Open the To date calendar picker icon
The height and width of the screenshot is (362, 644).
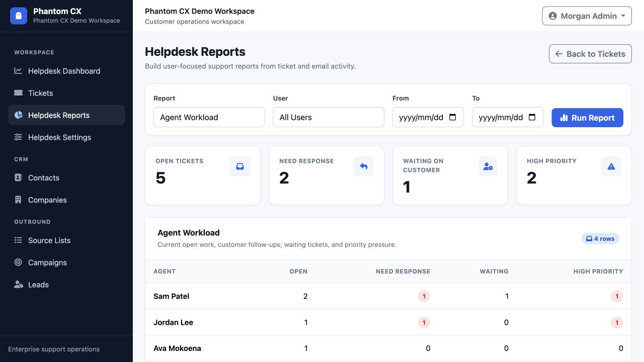click(532, 117)
